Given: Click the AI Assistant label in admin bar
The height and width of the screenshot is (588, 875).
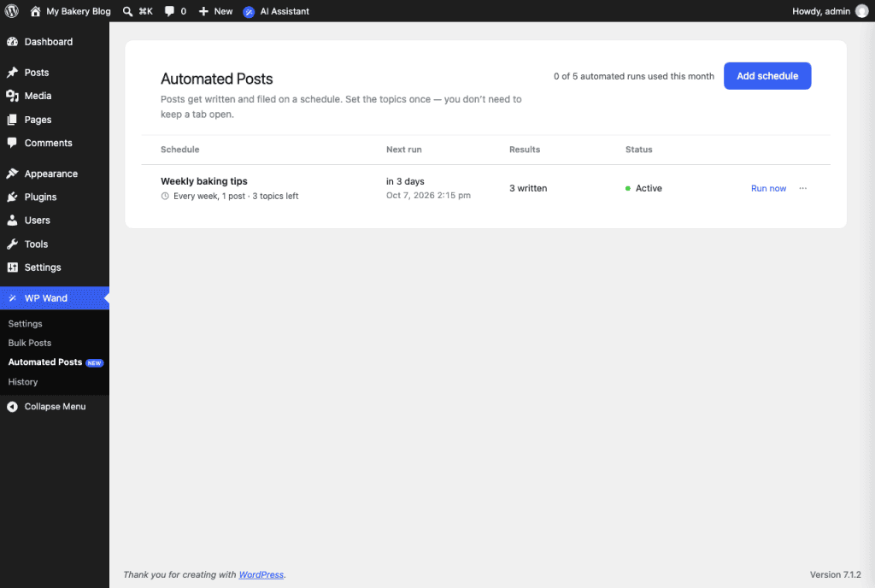Looking at the screenshot, I should [285, 11].
